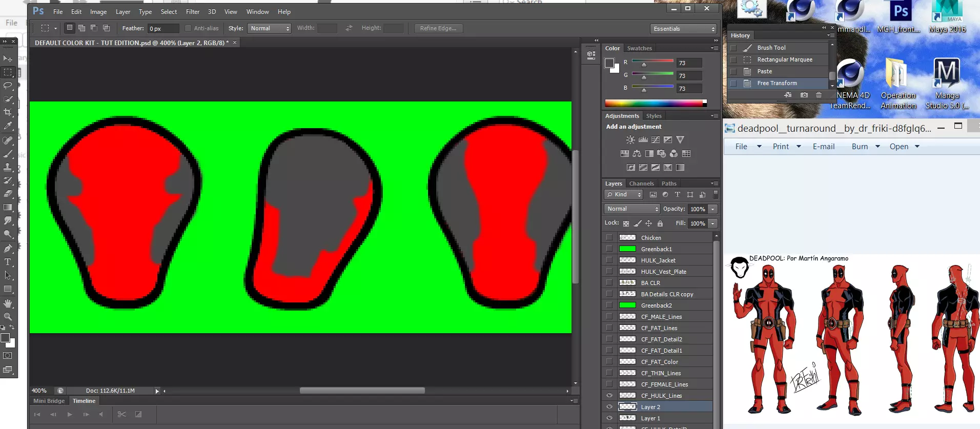Open the marquee Style dropdown
The height and width of the screenshot is (429, 980).
(x=270, y=29)
